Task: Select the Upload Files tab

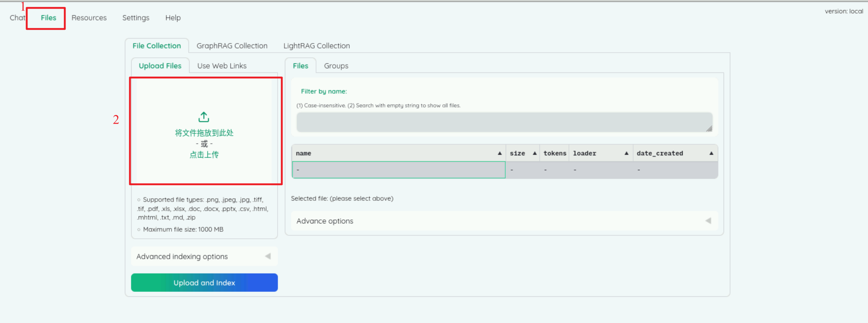Action: pyautogui.click(x=160, y=66)
